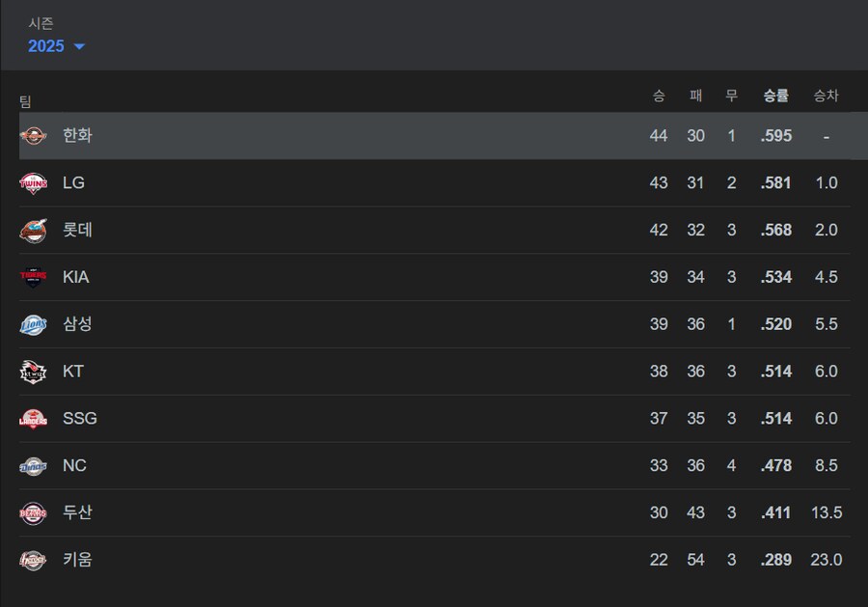Image resolution: width=868 pixels, height=607 pixels.
Task: Click the KT Wiz team logo
Action: tap(33, 372)
